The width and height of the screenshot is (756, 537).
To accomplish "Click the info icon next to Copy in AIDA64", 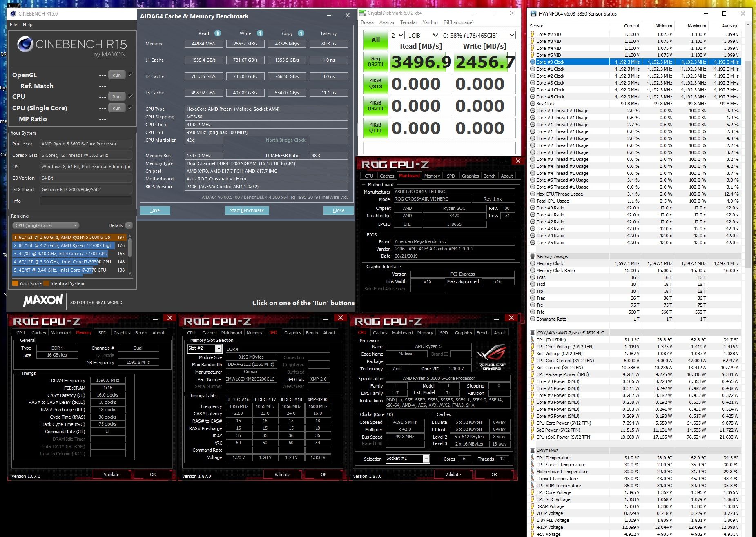I will 301,33.
